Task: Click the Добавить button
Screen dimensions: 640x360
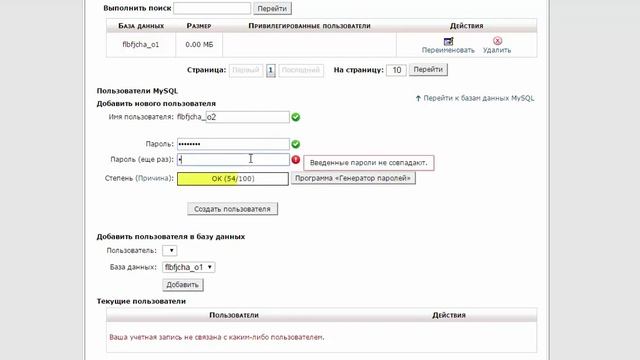Action: (182, 284)
